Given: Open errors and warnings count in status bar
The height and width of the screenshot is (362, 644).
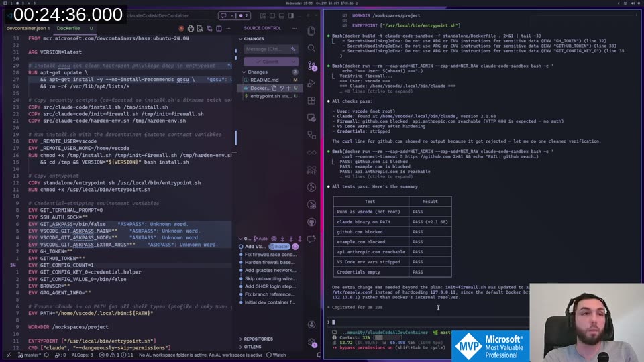Looking at the screenshot, I should click(116, 355).
